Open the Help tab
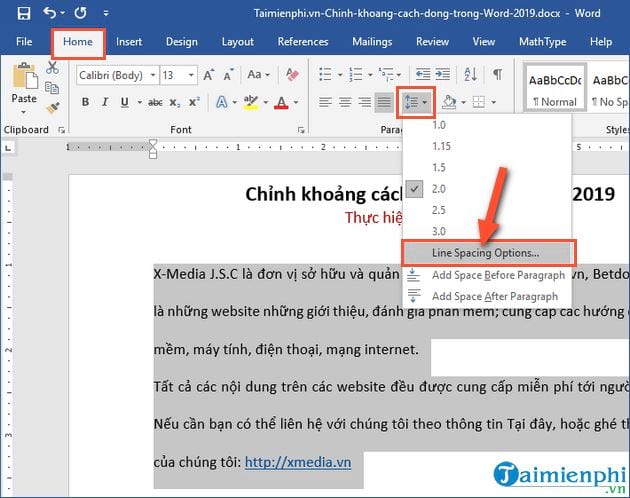 [601, 42]
